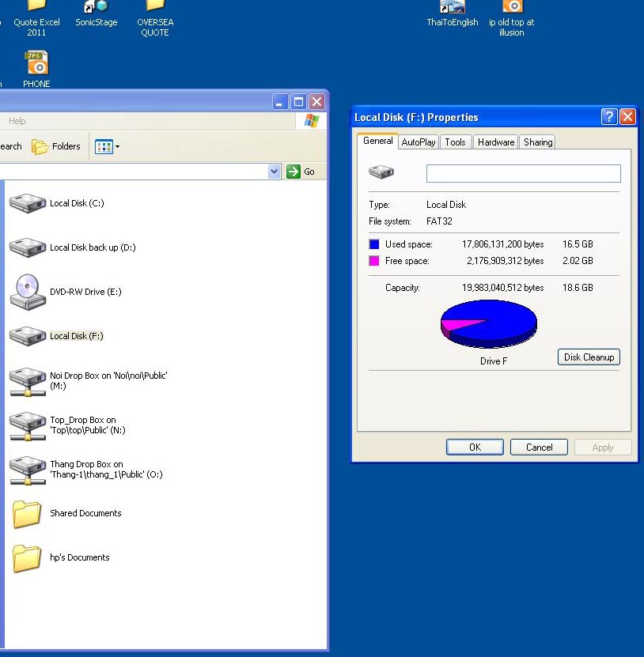
Task: Expand the address bar dropdown arrow
Action: click(x=275, y=172)
